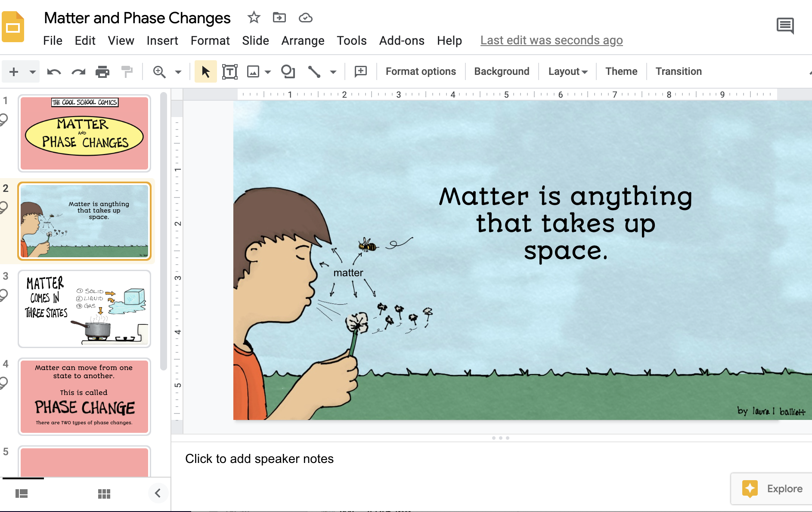Print the presentation with printer icon

pyautogui.click(x=102, y=71)
